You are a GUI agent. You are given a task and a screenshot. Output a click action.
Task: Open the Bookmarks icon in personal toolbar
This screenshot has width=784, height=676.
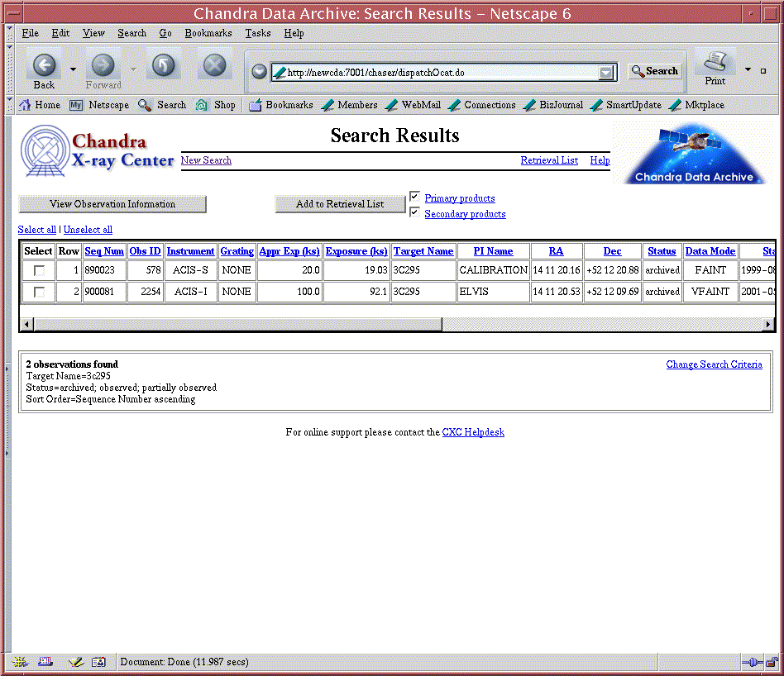tap(256, 105)
